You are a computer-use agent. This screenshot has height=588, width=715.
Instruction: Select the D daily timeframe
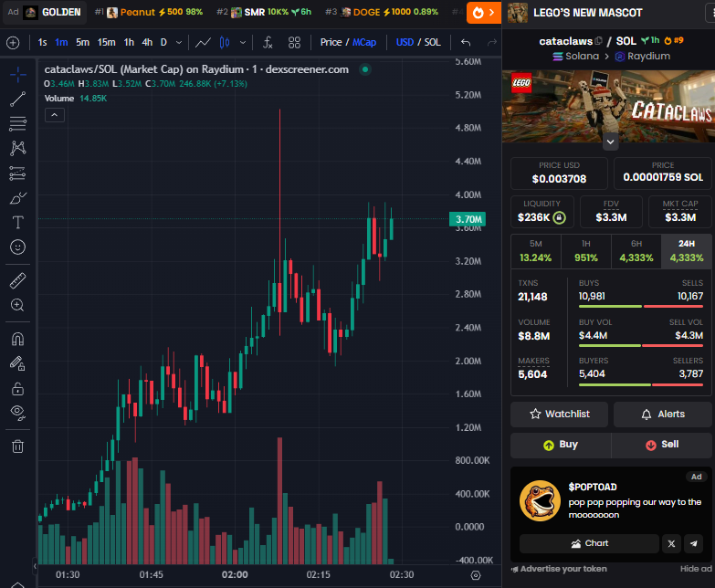point(163,42)
